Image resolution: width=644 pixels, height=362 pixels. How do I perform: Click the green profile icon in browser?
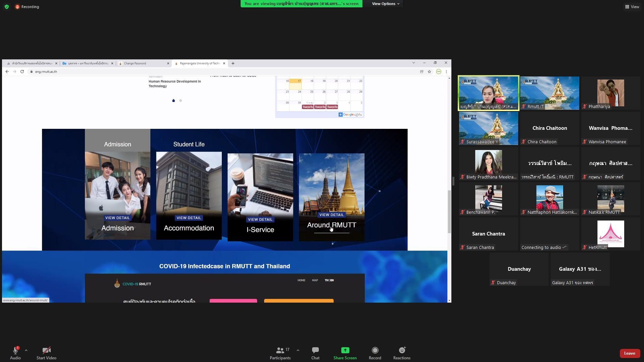tap(439, 71)
